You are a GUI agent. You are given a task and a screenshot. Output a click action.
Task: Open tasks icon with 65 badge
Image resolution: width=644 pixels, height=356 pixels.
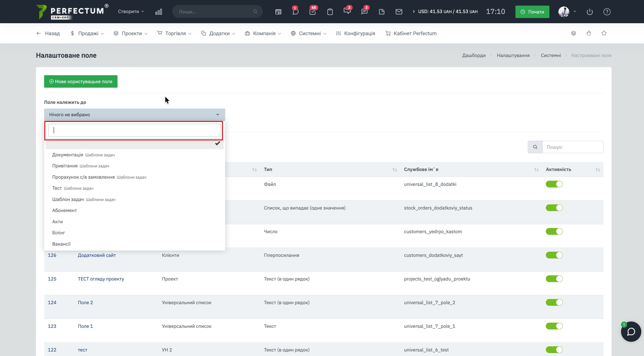(313, 12)
